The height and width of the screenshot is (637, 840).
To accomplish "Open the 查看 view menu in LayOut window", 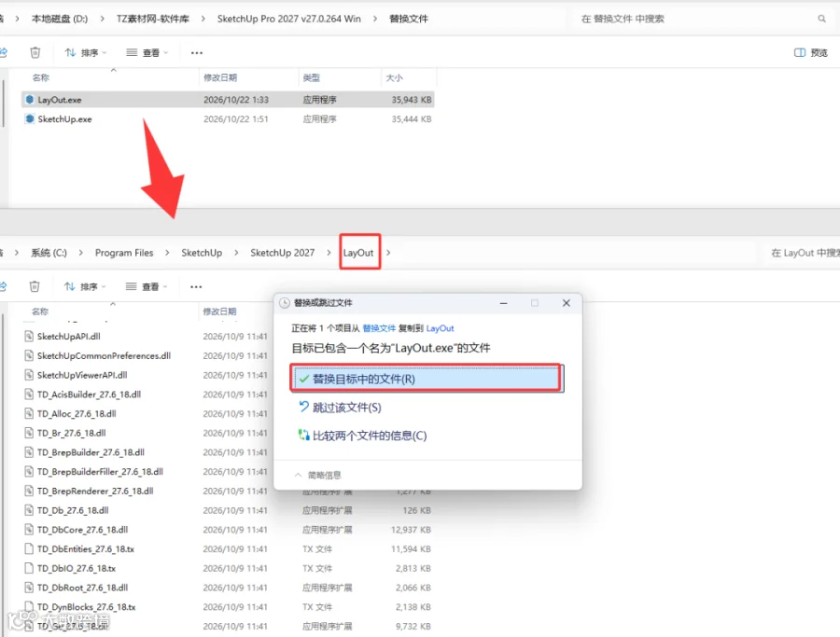I will tap(147, 286).
